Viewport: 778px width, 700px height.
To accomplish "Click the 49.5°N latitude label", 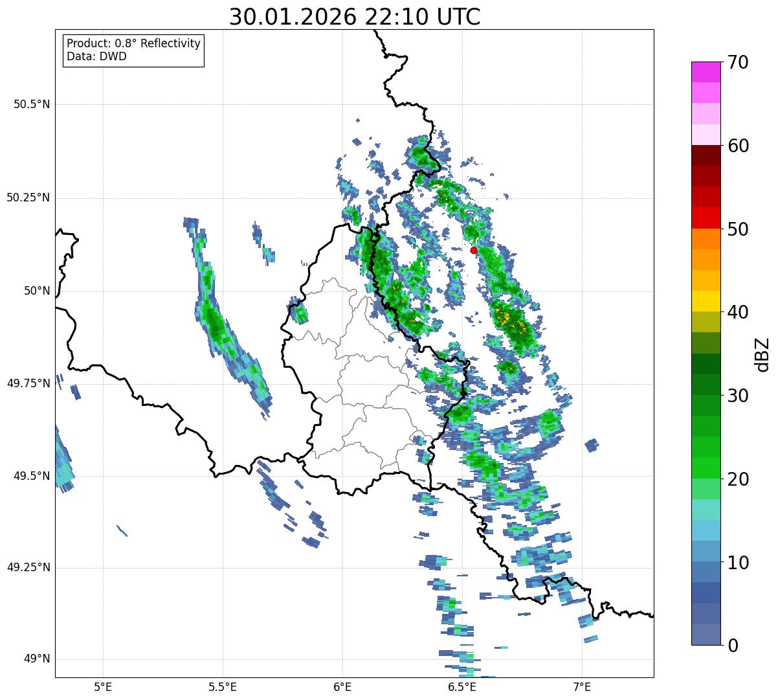I will [x=31, y=476].
